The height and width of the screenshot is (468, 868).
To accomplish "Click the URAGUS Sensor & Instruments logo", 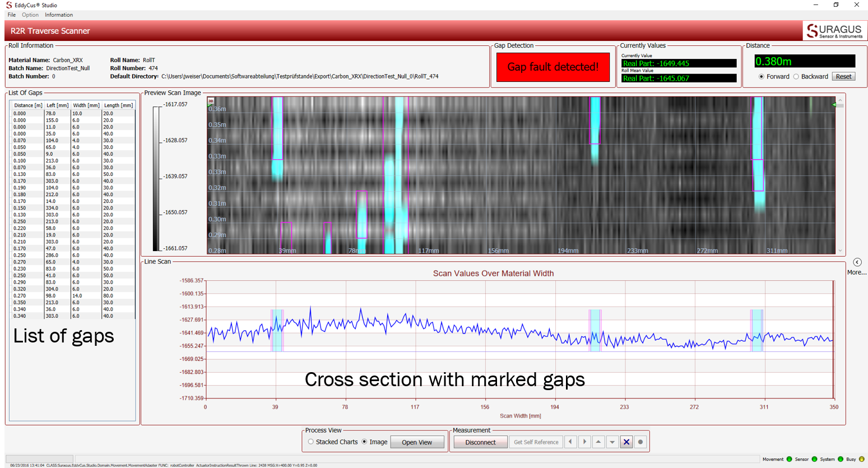I will pos(835,31).
